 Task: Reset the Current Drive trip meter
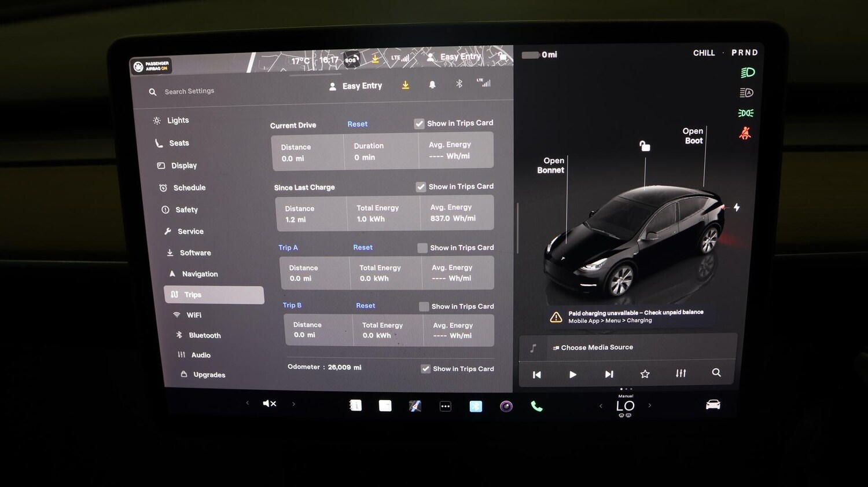tap(357, 124)
